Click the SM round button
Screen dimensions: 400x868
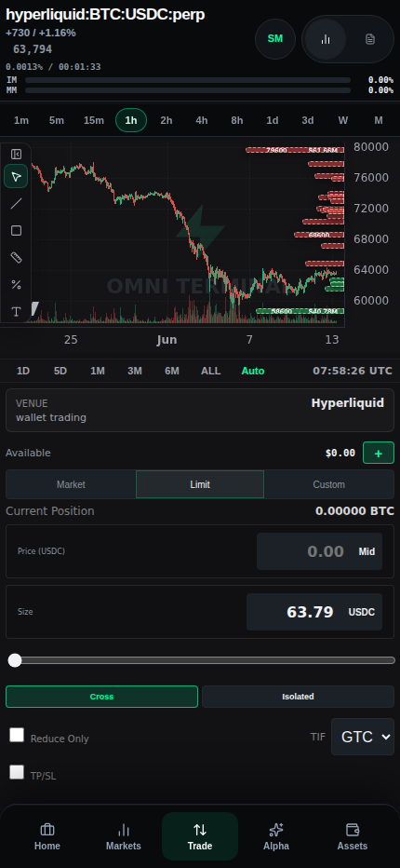tap(275, 39)
